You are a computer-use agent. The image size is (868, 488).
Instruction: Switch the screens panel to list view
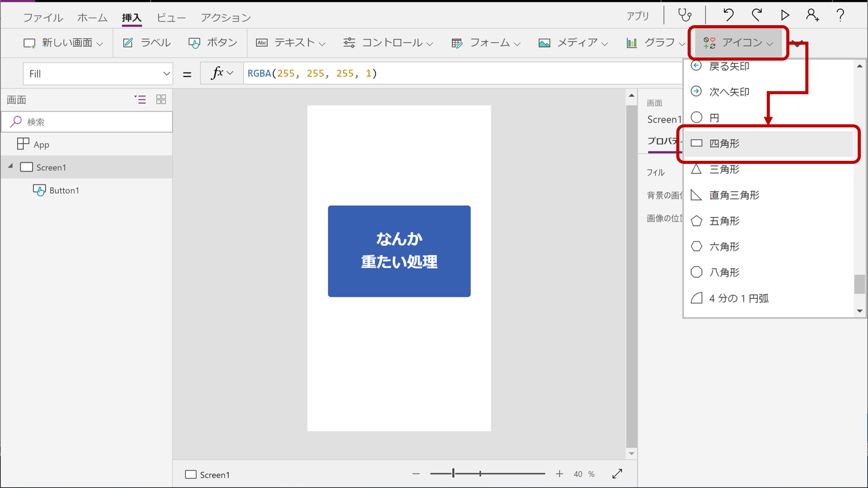pyautogui.click(x=140, y=99)
